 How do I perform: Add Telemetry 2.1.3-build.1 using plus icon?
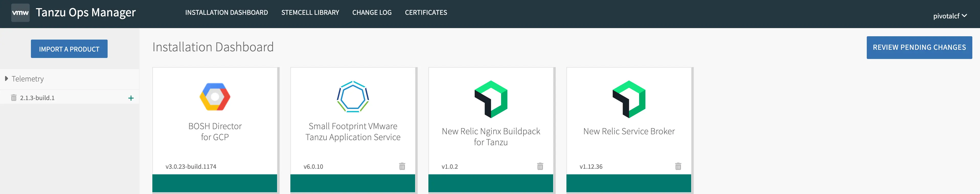[x=131, y=98]
